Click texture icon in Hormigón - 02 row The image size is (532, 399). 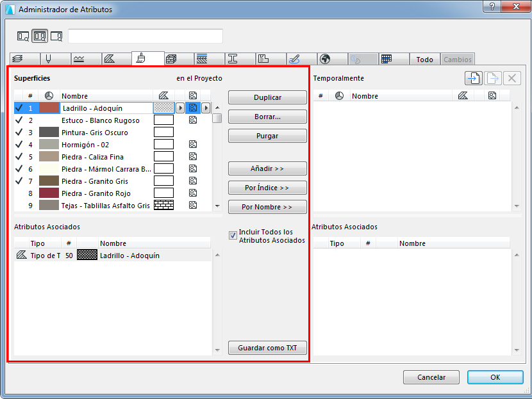193,144
